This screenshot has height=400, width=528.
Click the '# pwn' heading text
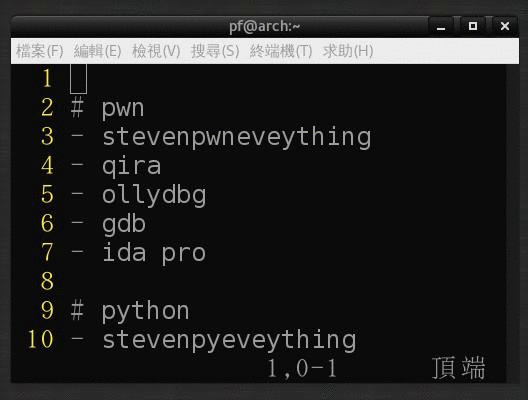(x=108, y=108)
